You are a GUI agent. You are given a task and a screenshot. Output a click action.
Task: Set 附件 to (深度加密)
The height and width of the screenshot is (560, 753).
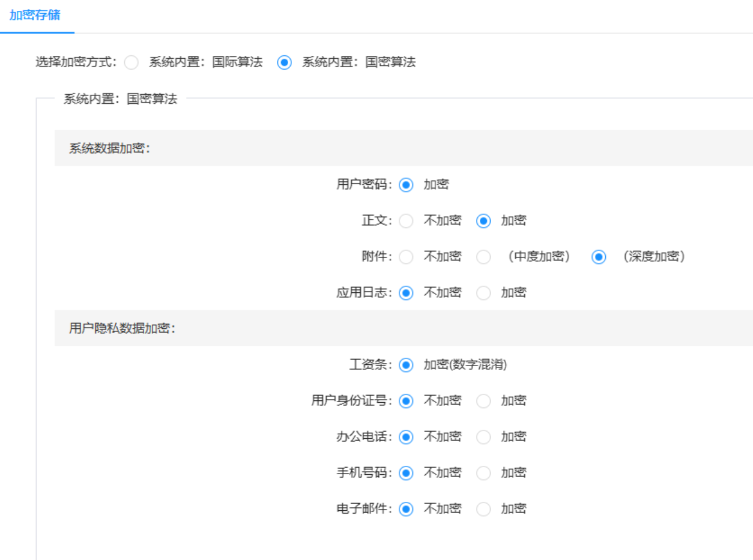(599, 257)
